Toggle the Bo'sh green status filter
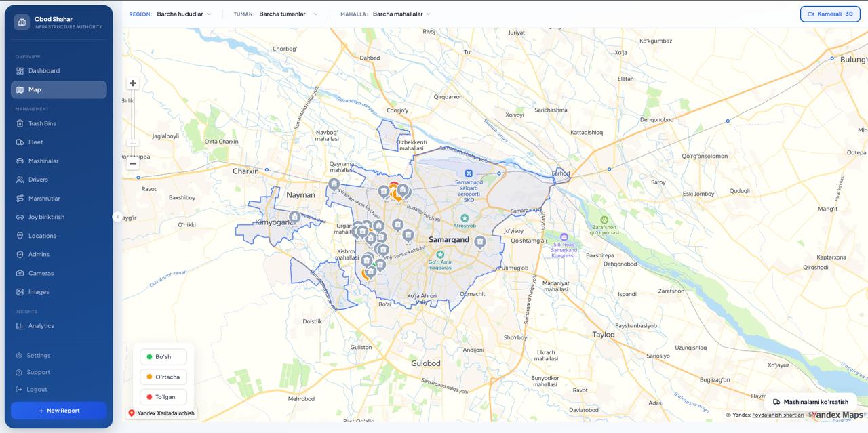 (x=163, y=357)
